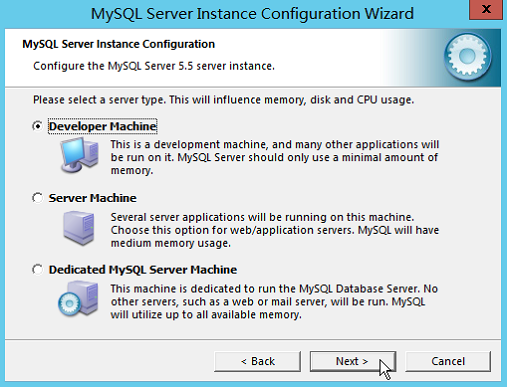Click the Server Machine label text
Screen dimensions: 507x387
93,198
